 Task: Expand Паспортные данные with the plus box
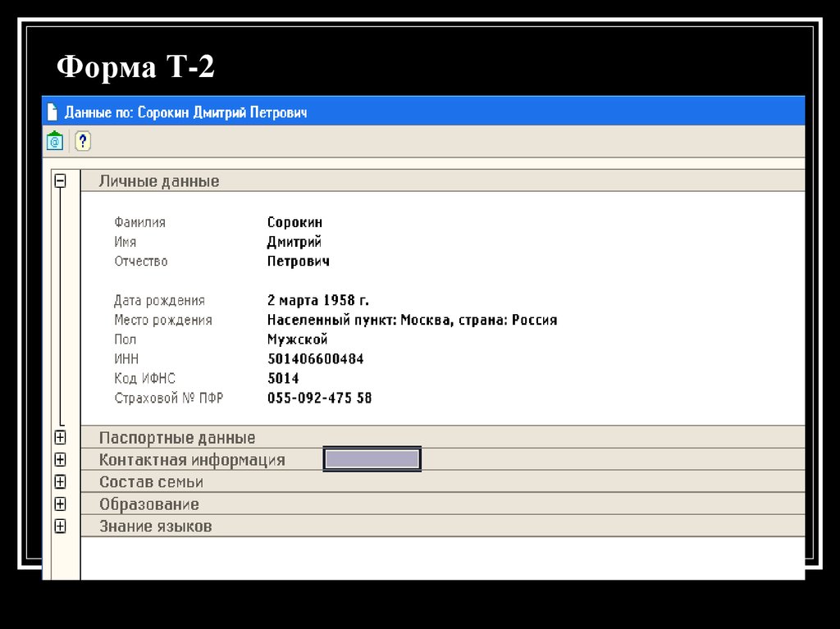pyautogui.click(x=61, y=437)
